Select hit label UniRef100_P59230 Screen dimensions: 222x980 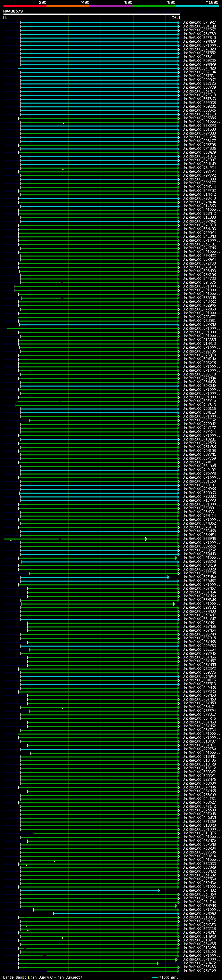point(199,60)
